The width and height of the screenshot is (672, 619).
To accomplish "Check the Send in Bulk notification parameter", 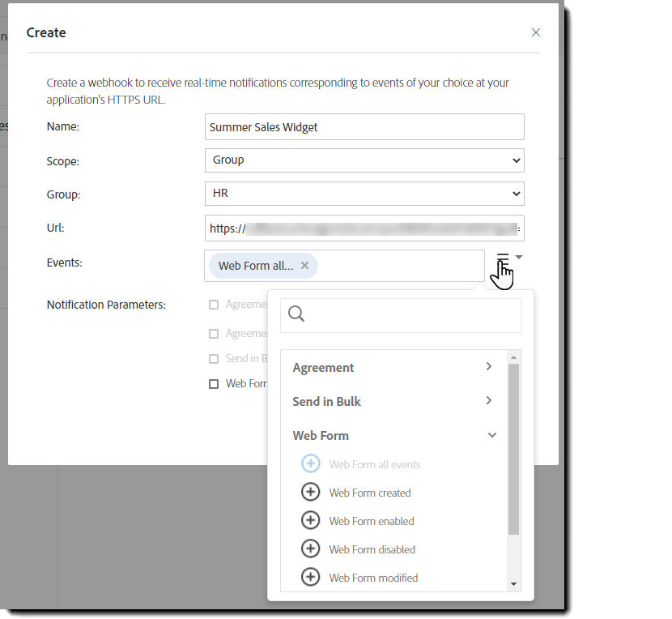I will click(x=215, y=358).
